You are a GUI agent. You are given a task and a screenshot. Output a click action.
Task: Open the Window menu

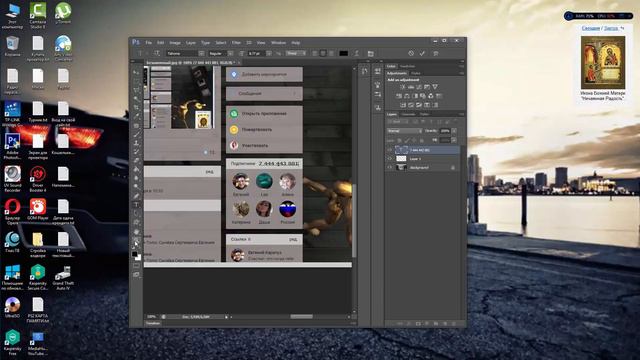pyautogui.click(x=279, y=42)
